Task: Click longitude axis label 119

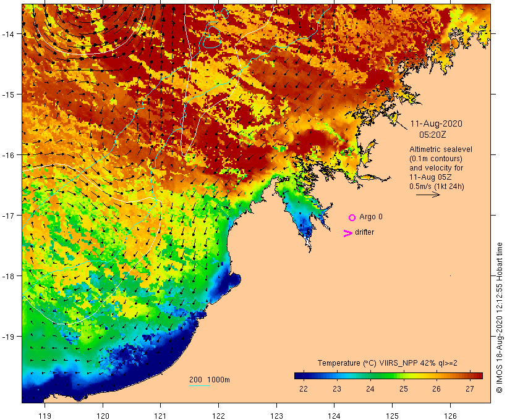Action: tap(45, 416)
